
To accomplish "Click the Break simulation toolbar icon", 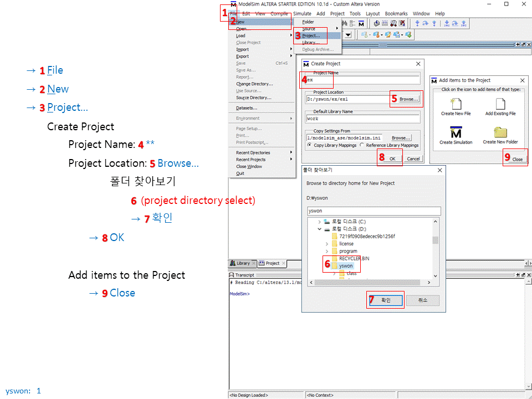I will point(402,23).
